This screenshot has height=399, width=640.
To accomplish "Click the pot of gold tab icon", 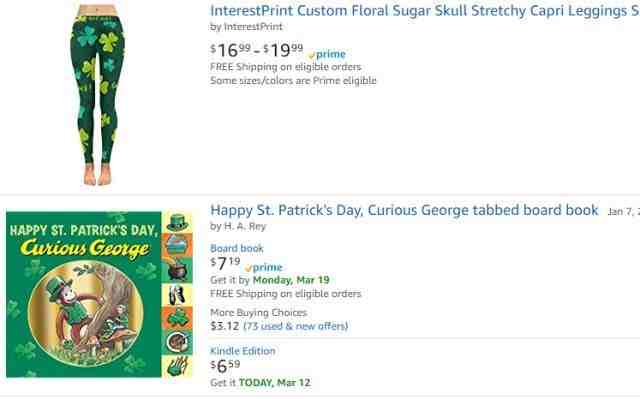I will click(x=178, y=270).
